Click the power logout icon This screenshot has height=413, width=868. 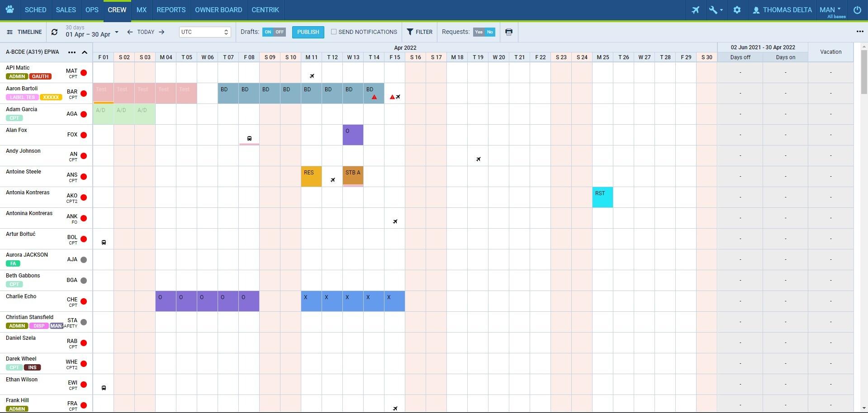coord(857,10)
